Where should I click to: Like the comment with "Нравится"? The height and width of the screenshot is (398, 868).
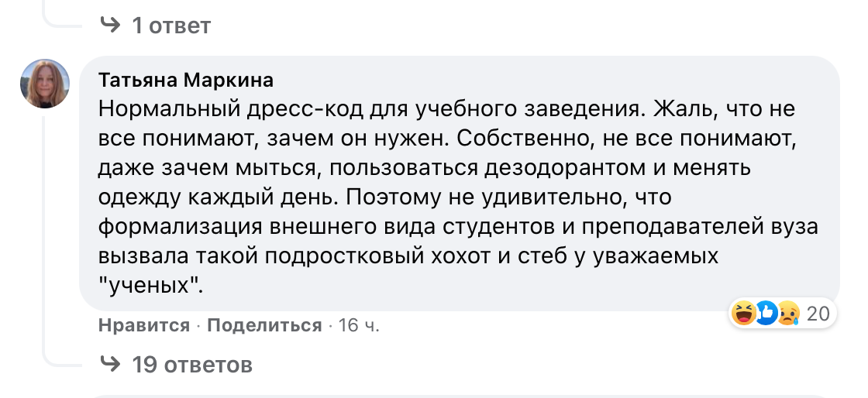[144, 325]
